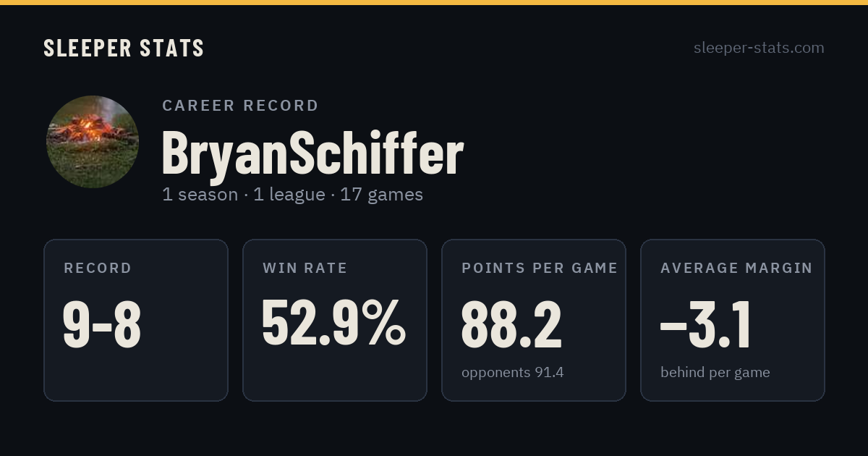Click the CAREER RECORD label

point(240,106)
